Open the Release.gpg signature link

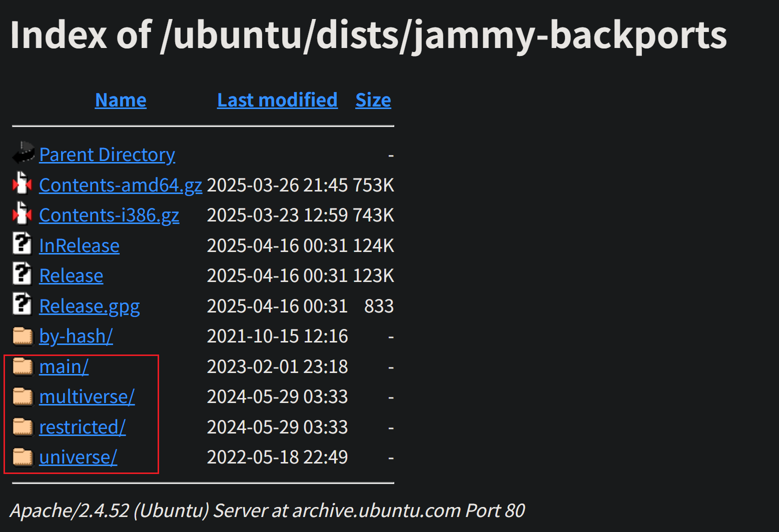(90, 306)
